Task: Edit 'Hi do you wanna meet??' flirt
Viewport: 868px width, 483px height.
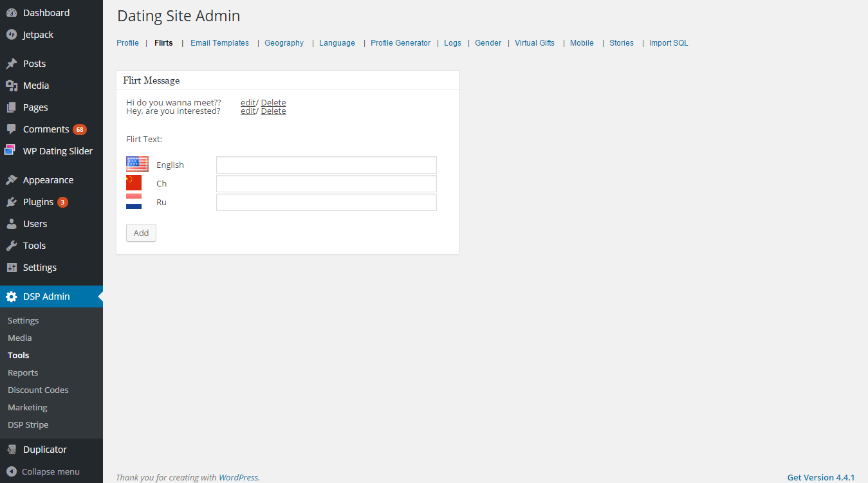Action: (x=248, y=103)
